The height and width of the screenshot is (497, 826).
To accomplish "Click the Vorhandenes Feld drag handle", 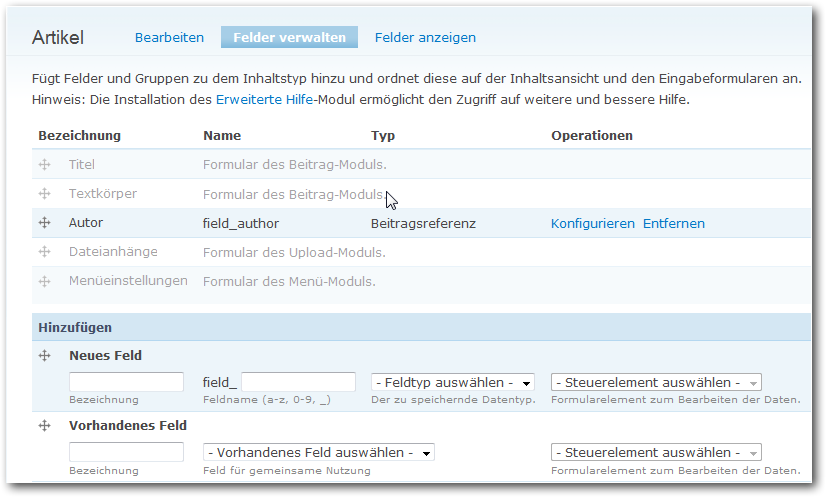I will pyautogui.click(x=44, y=426).
